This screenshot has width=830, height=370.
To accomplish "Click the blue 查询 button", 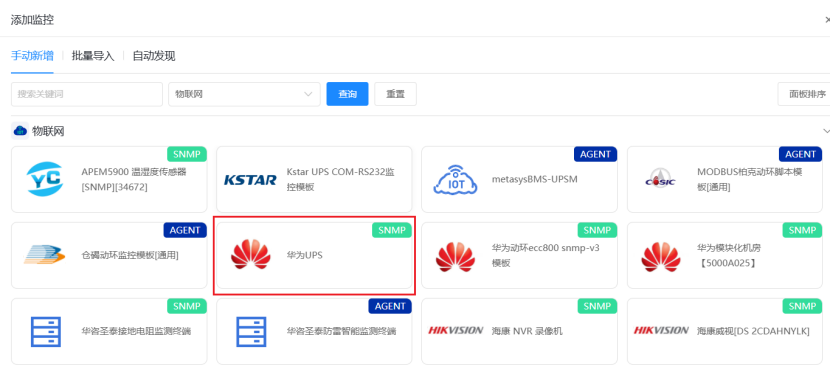I will [347, 94].
